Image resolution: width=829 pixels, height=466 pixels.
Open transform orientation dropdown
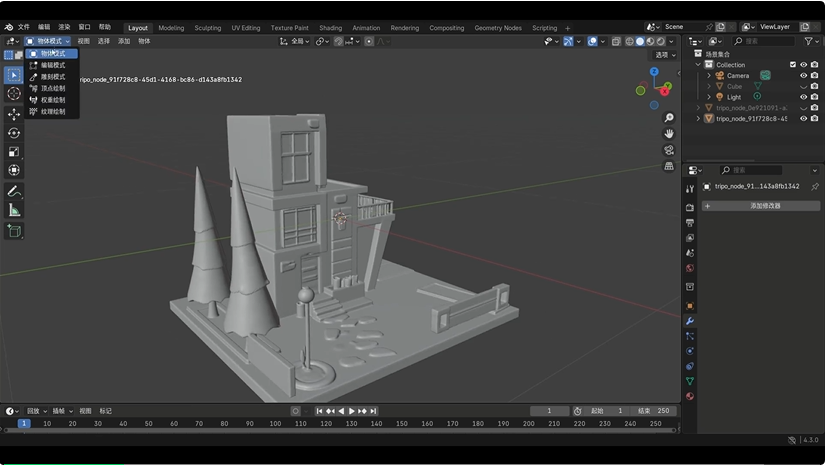coord(294,41)
